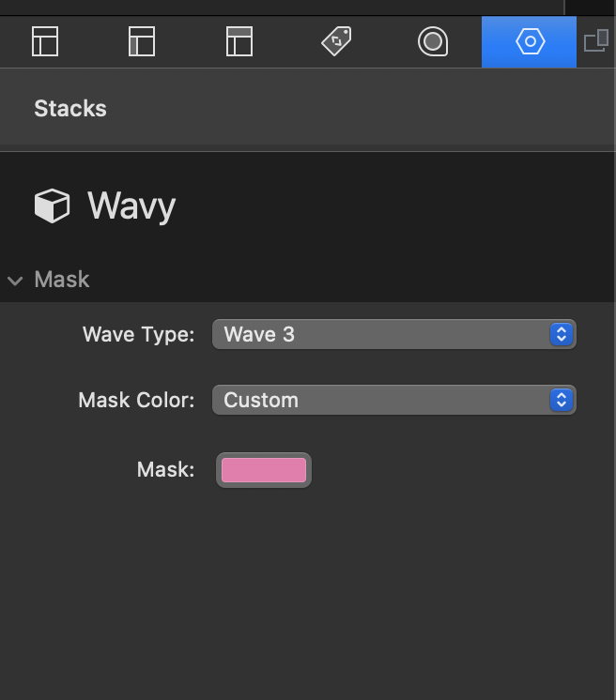The image size is (616, 700).
Task: Open the first page layout inspector tab
Action: tap(45, 41)
